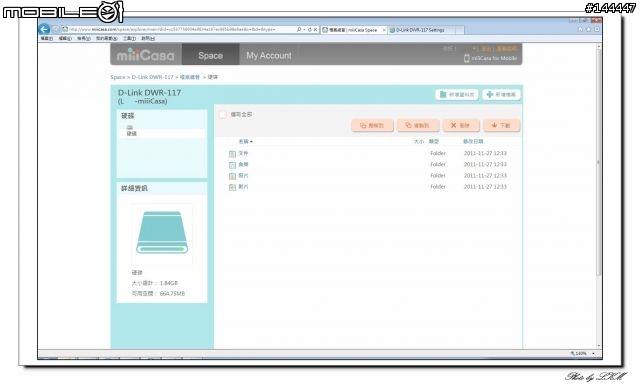This screenshot has width=640, height=388.
Task: Switch to the D-Link DWR-117 Settings tab
Action: click(420, 30)
